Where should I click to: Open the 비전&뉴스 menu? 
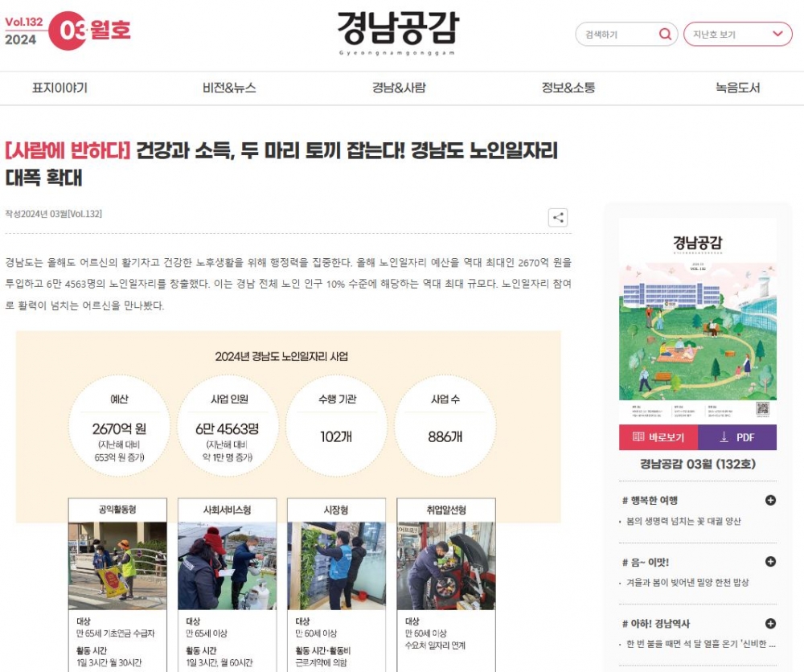(229, 88)
